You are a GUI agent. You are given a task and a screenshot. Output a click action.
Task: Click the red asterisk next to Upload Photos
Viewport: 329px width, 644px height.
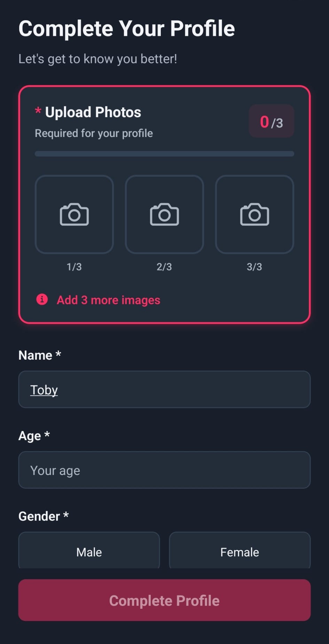(38, 111)
